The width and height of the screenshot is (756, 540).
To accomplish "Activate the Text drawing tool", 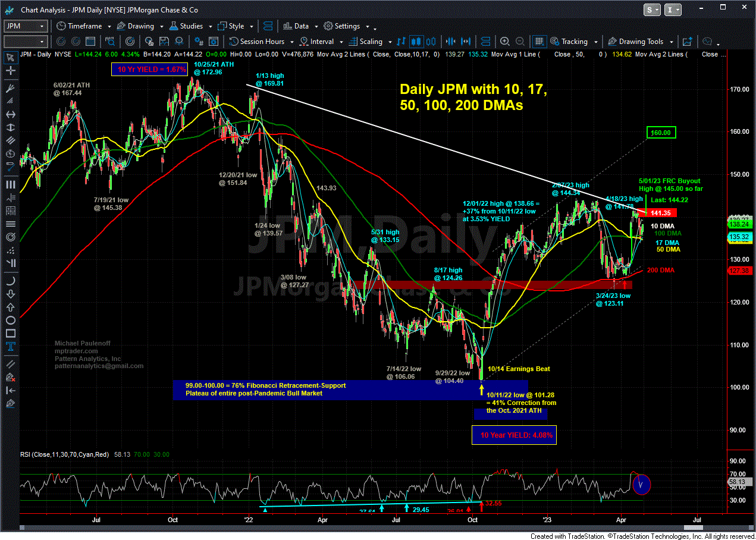I will (10, 347).
